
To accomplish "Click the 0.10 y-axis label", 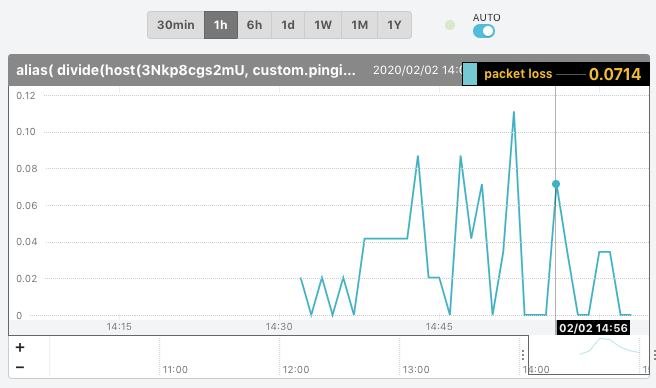I will click(x=26, y=132).
